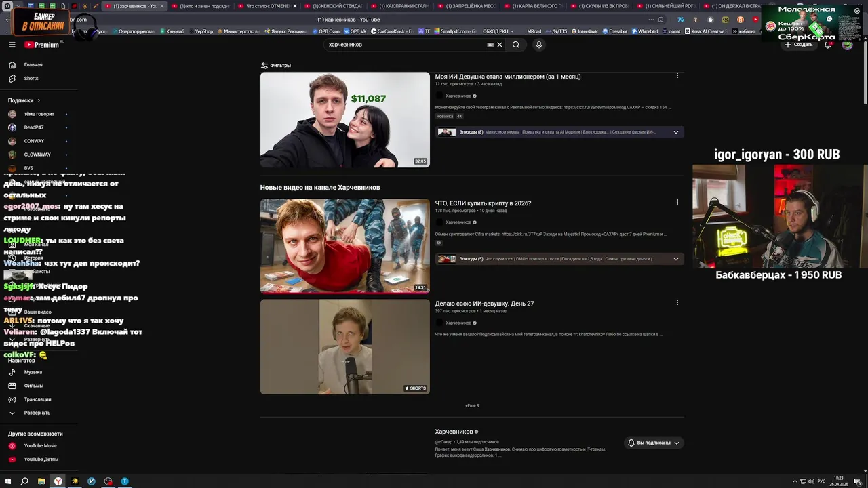Switch to tab Что стало с ОТМЕНЕ
Image resolution: width=868 pixels, height=488 pixels.
[x=267, y=6]
